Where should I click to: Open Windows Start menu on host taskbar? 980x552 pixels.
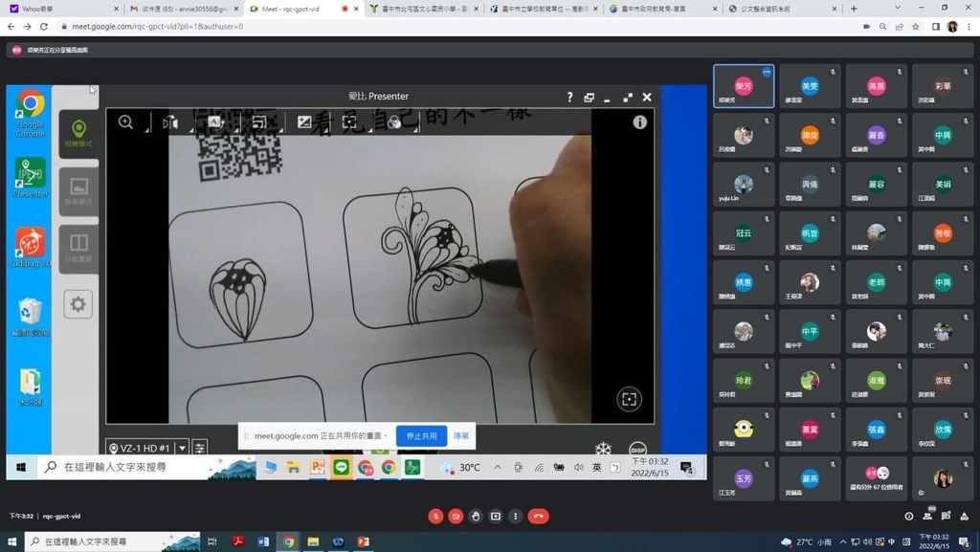pos(11,541)
